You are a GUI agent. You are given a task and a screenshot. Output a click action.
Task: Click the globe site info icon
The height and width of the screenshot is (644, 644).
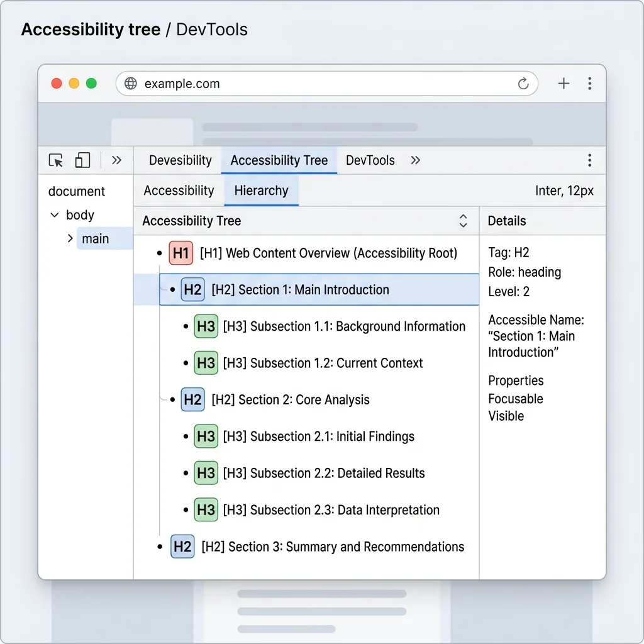[131, 84]
